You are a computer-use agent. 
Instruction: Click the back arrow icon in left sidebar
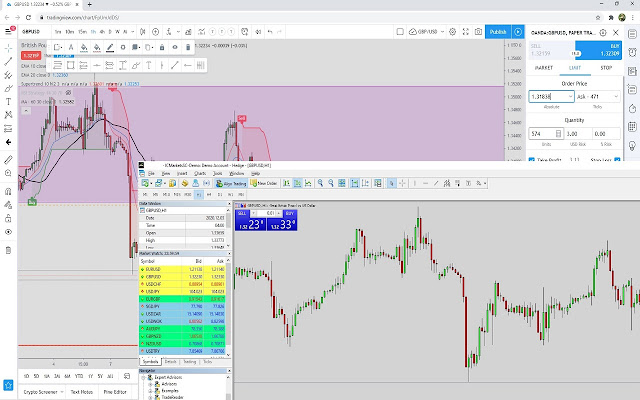(8, 142)
